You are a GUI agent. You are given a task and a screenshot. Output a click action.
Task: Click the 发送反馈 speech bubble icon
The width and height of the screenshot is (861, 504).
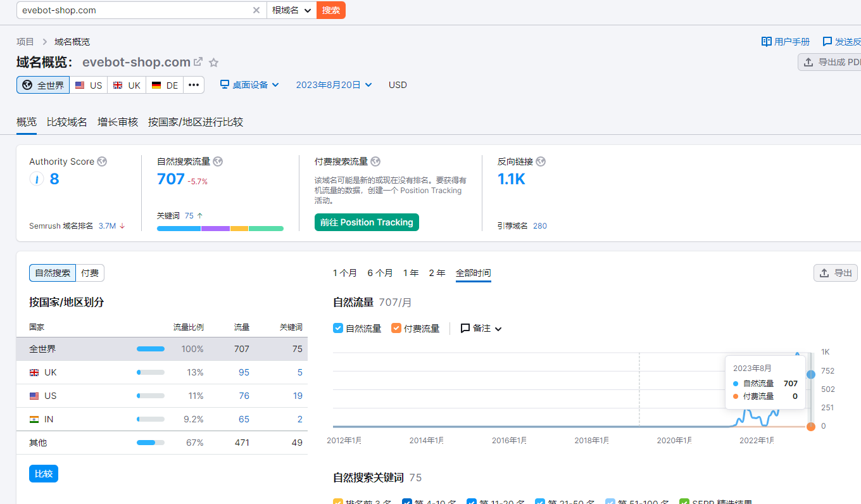(827, 42)
